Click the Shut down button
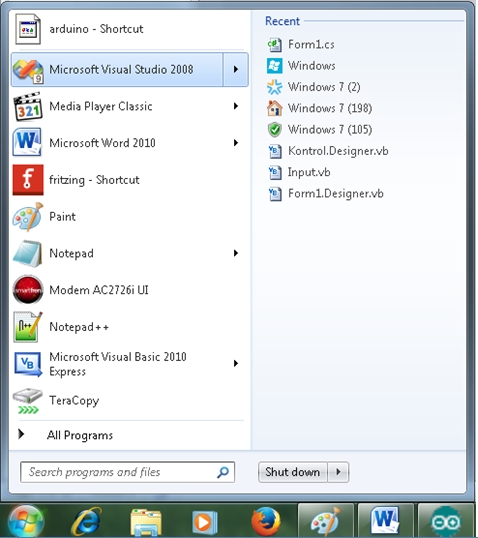The image size is (478, 538). [293, 472]
